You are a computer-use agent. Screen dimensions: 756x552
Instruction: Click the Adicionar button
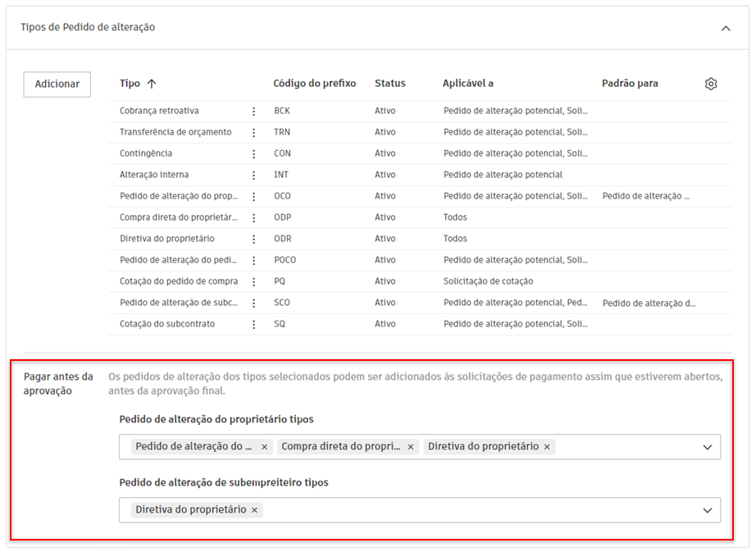57,84
